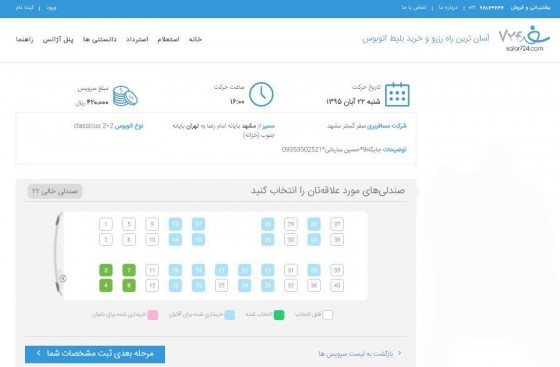
Task: Open the دانستنی ها menu item
Action: pyautogui.click(x=100, y=39)
